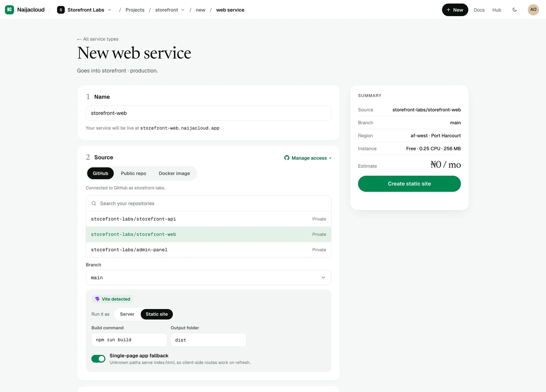Click the web service breadcrumb
Image resolution: width=546 pixels, height=392 pixels.
(230, 10)
